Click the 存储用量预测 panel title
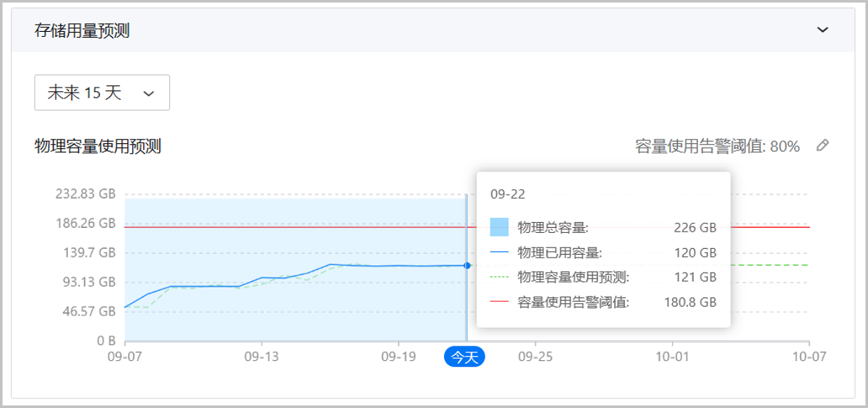 tap(82, 30)
